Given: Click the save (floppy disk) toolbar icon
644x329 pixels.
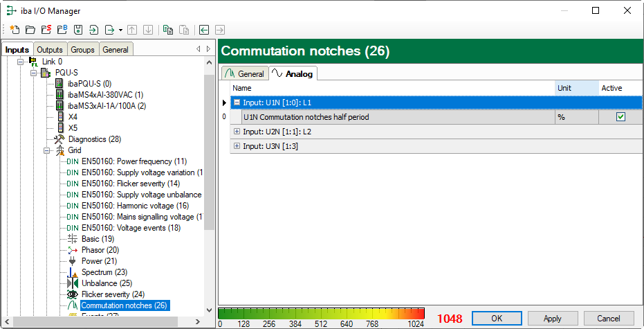Looking at the screenshot, I should click(x=78, y=30).
